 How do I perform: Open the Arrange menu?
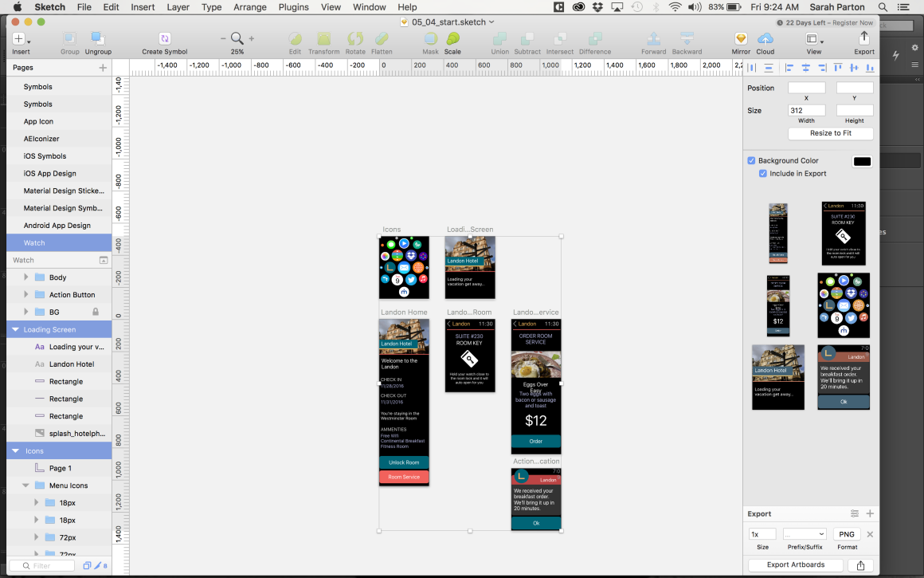(x=250, y=7)
